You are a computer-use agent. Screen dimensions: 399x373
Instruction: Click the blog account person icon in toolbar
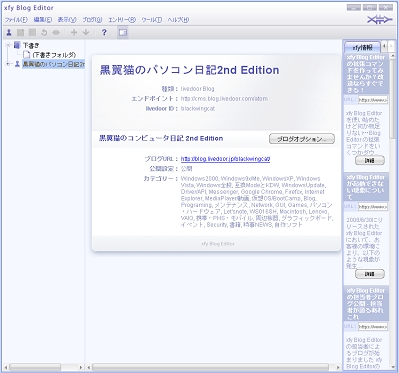9,32
